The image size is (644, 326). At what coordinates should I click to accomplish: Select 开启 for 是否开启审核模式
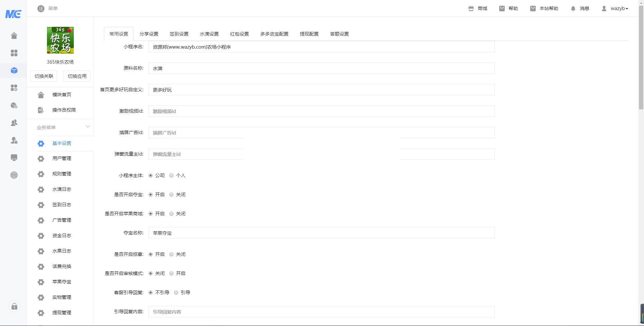(171, 273)
